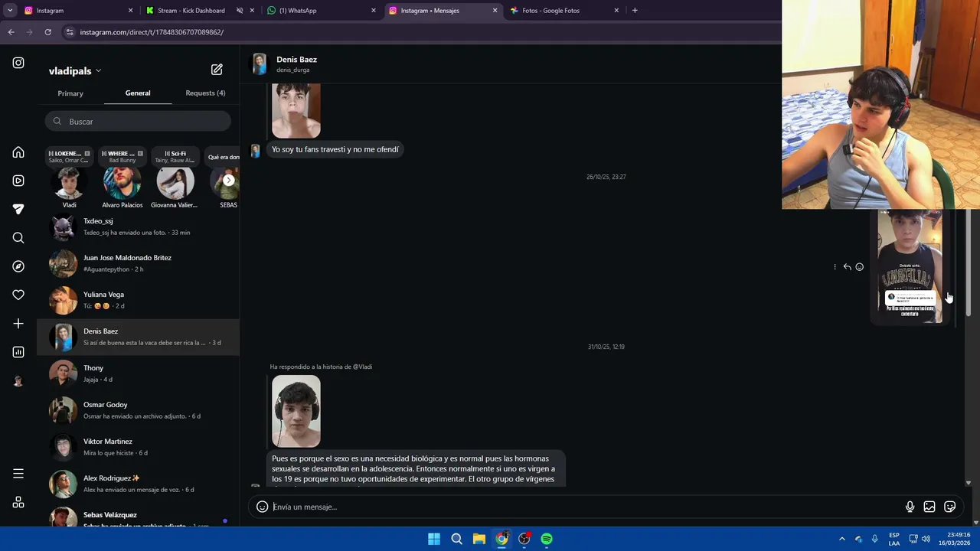Start new message with compose icon

[x=217, y=70]
